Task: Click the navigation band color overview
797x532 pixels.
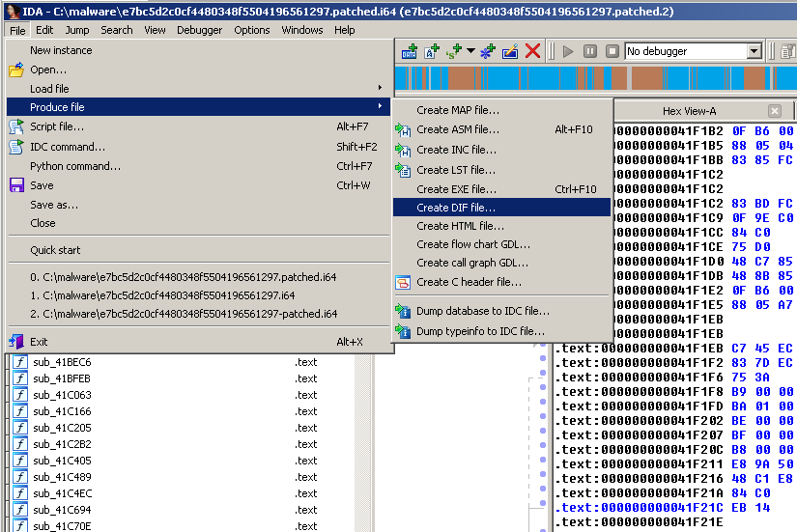Action: pyautogui.click(x=594, y=79)
